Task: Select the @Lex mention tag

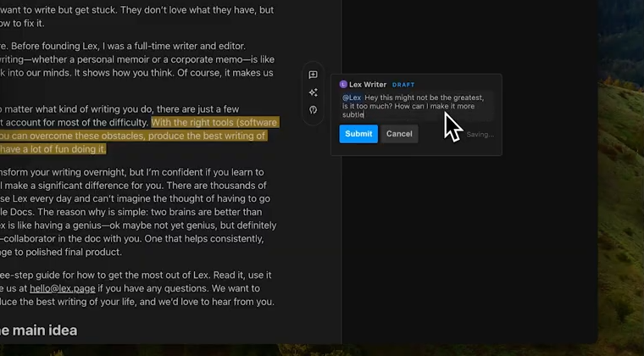Action: [x=352, y=98]
